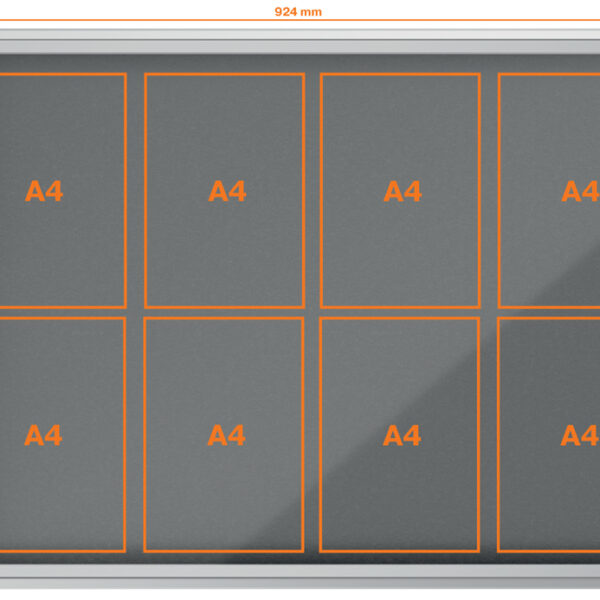The width and height of the screenshot is (600, 600).
Task: Click the 924 mm width label
Action: click(298, 12)
